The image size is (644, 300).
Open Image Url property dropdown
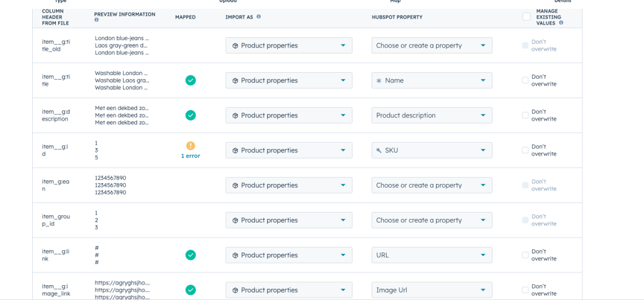432,290
